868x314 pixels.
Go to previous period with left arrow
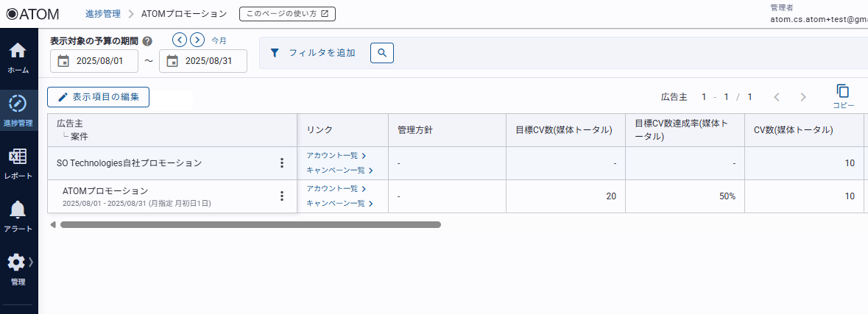(180, 40)
